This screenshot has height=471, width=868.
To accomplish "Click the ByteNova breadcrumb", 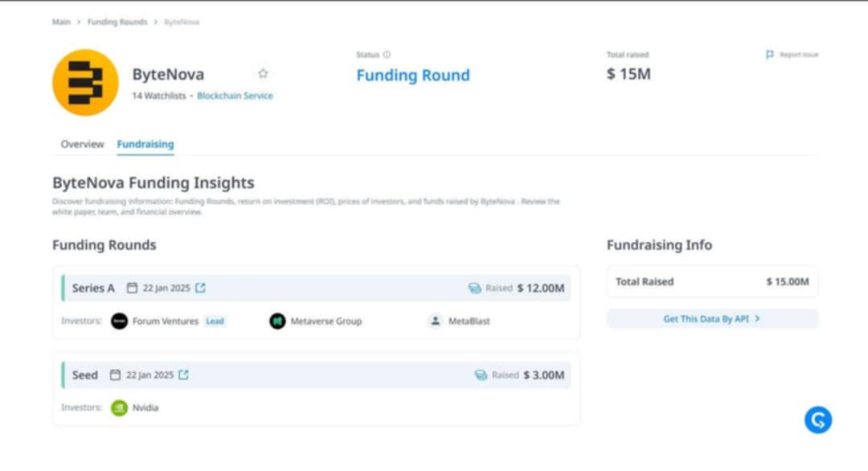I will tap(182, 23).
